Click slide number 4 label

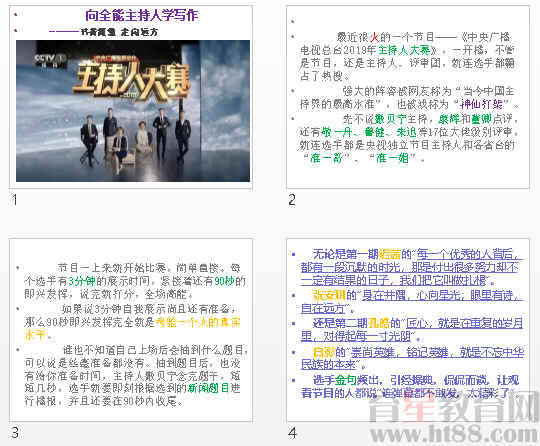(292, 433)
